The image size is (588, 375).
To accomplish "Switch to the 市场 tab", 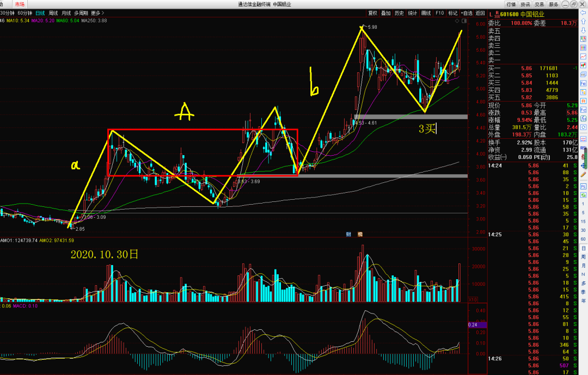I will [x=20, y=4].
